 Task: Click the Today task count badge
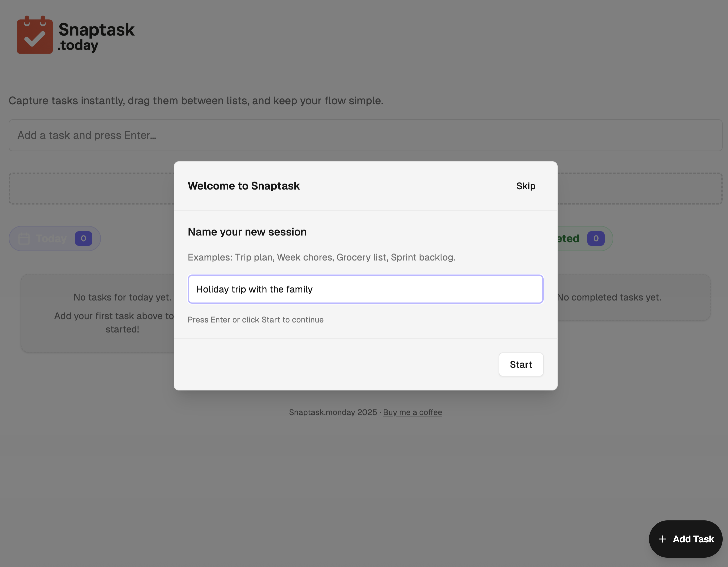[x=83, y=239]
